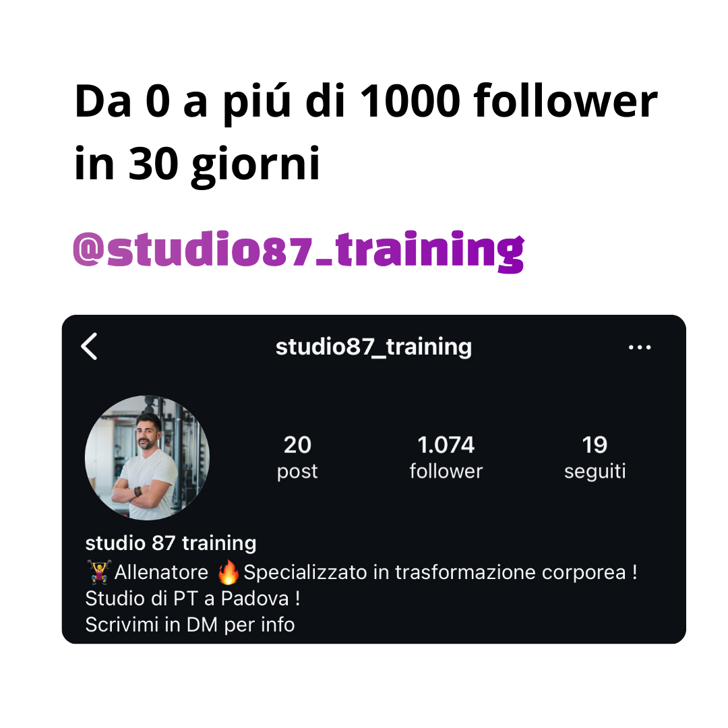Click the weightlifter emoji in bio
Viewport: 728px width, 728px height.
point(99,572)
